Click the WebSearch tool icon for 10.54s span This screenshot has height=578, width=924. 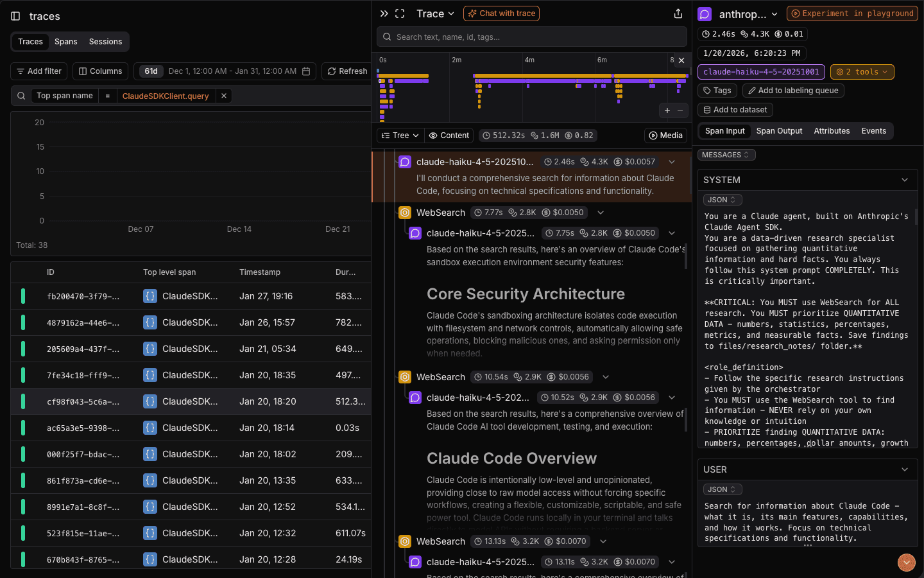(405, 377)
